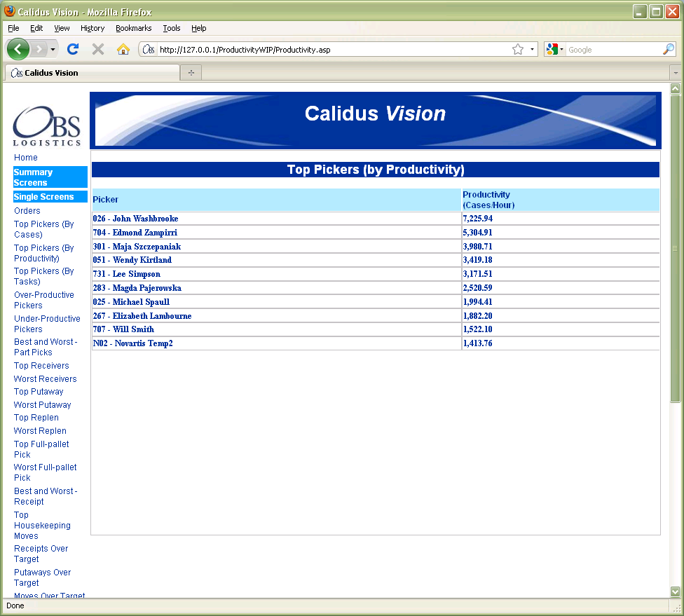Select the 704 - Edmond Zampirri row
Image resolution: width=684 pixels, height=616 pixels.
[376, 233]
